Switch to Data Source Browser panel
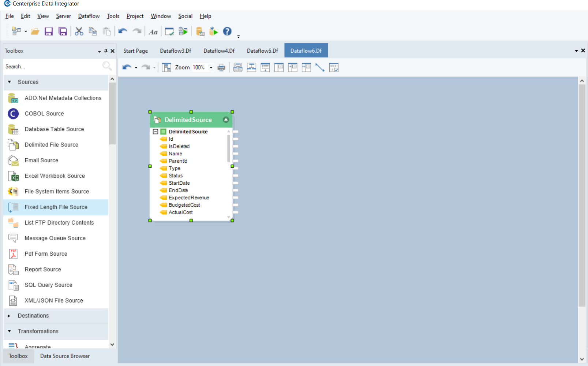588x366 pixels. [65, 356]
